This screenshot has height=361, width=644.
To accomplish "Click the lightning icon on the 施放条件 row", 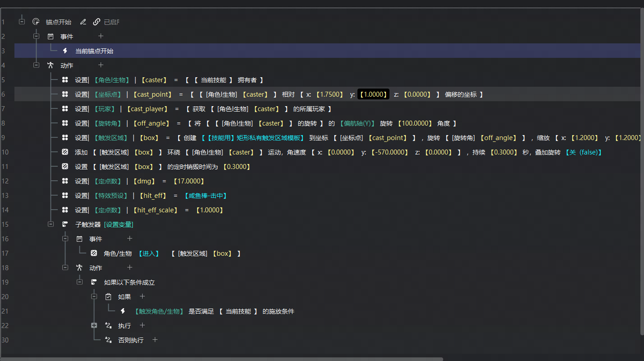I will point(123,311).
